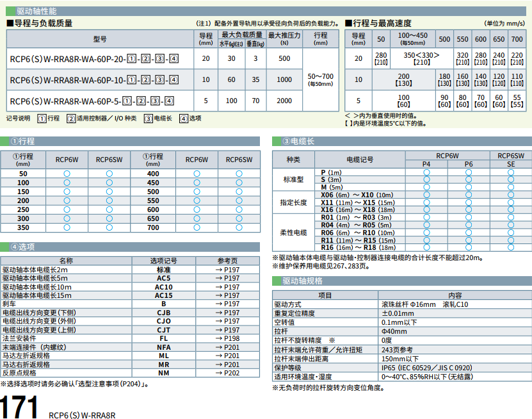Select the stroke value '700' row label
Viewport: 532px width, 419px height.
pos(153,227)
